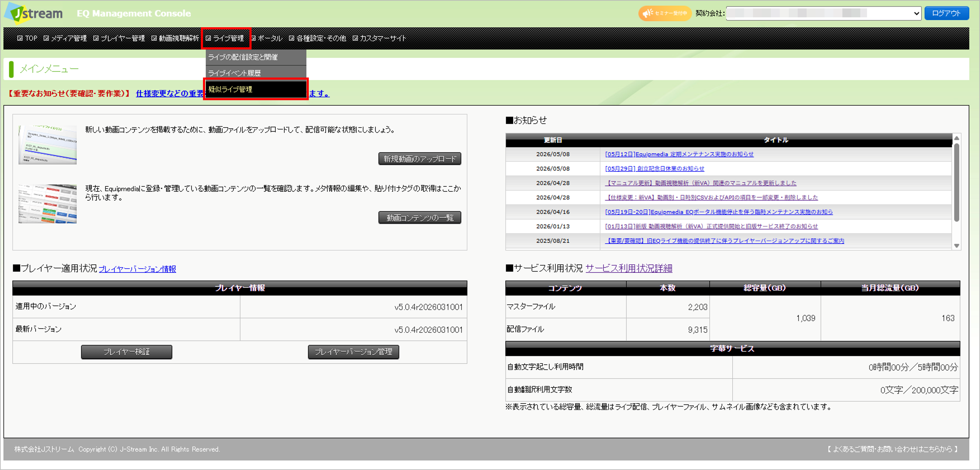Open the 05月29日 創立記念日休業 notice

pyautogui.click(x=654, y=169)
